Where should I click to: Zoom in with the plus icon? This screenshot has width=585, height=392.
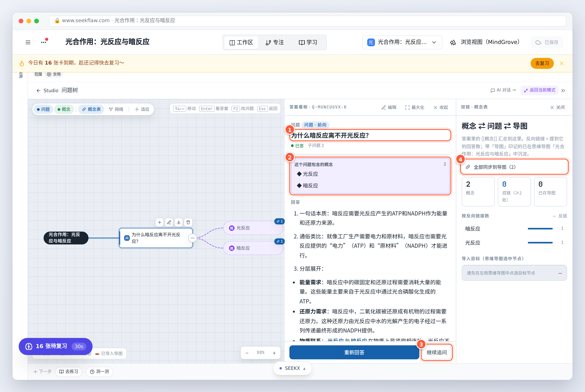tap(274, 353)
